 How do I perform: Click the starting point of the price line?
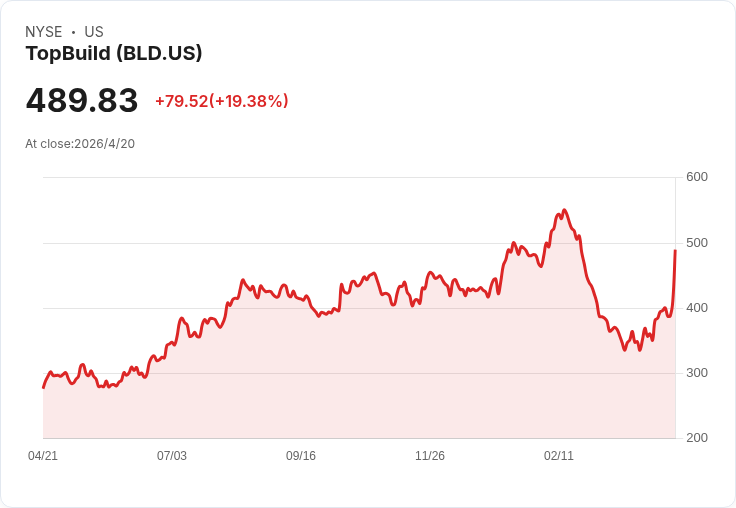click(44, 387)
